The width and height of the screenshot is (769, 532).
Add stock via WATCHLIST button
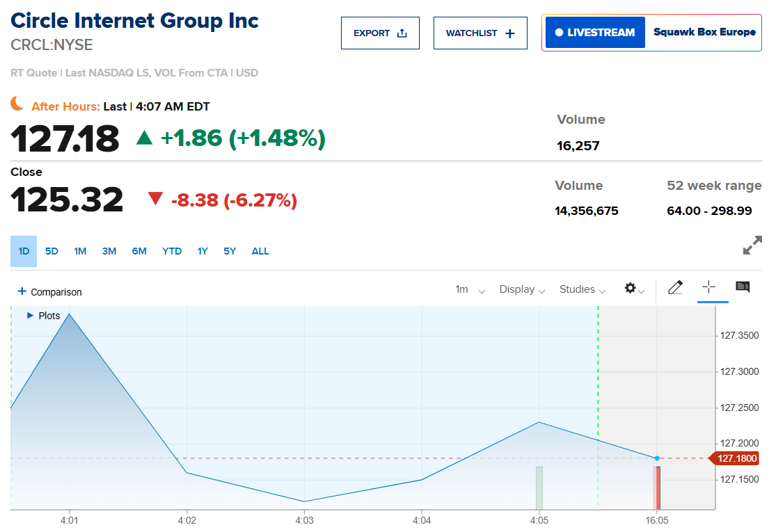480,33
